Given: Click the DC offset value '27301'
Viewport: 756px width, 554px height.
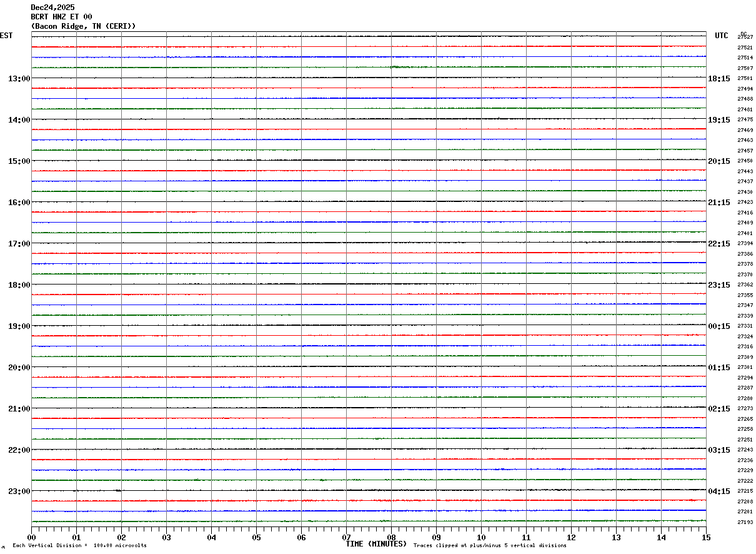Looking at the screenshot, I should click(x=745, y=367).
